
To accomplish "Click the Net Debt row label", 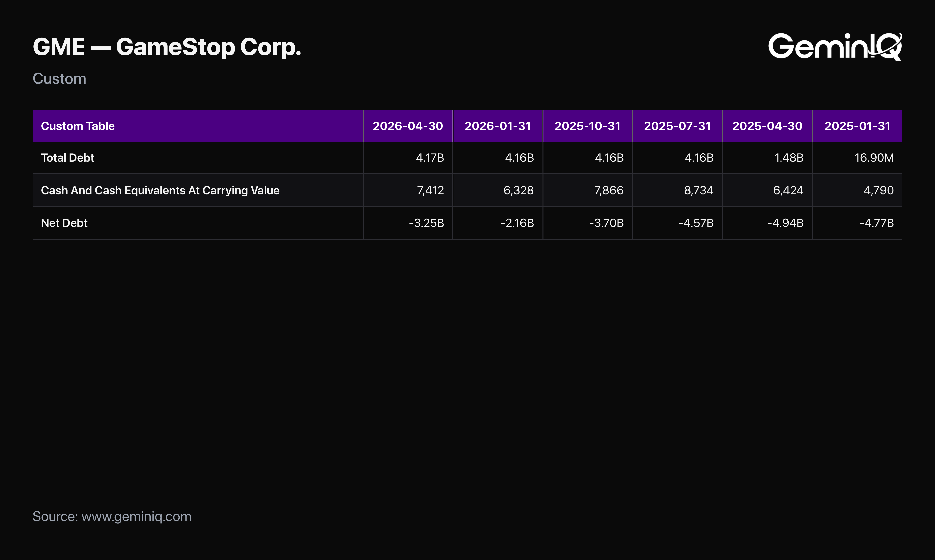I will (x=64, y=223).
